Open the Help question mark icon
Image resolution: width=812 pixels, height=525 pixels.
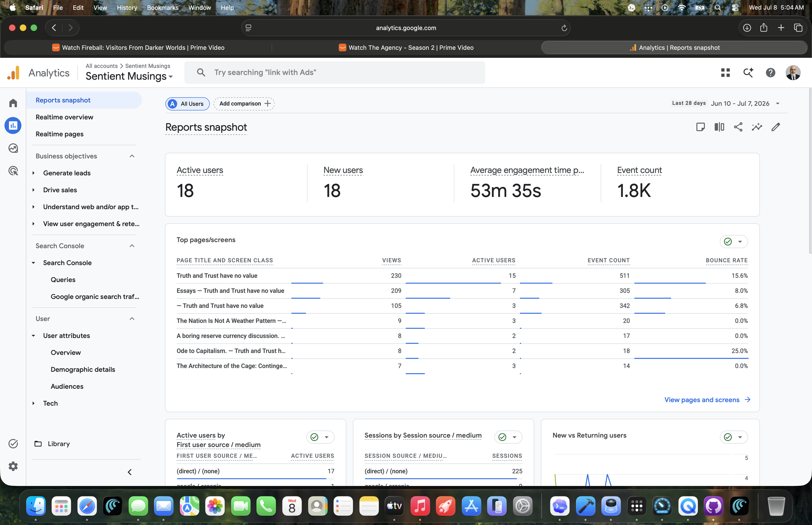[x=770, y=73]
